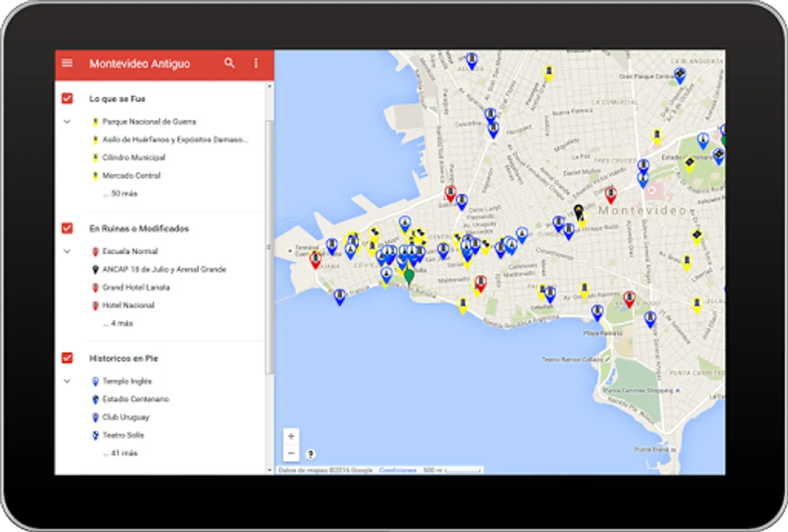Click Lo que se Fue layer title
Image resolution: width=788 pixels, height=532 pixels.
pos(117,99)
